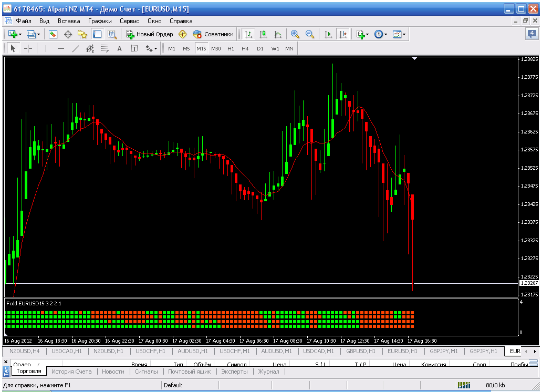Close the terminal panel with X
The image size is (542, 392).
coord(6,362)
